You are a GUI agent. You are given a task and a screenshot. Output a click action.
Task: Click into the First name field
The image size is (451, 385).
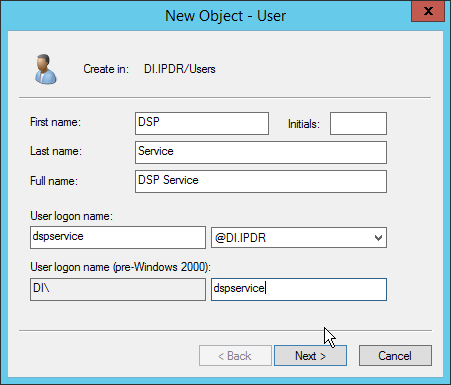click(x=202, y=123)
